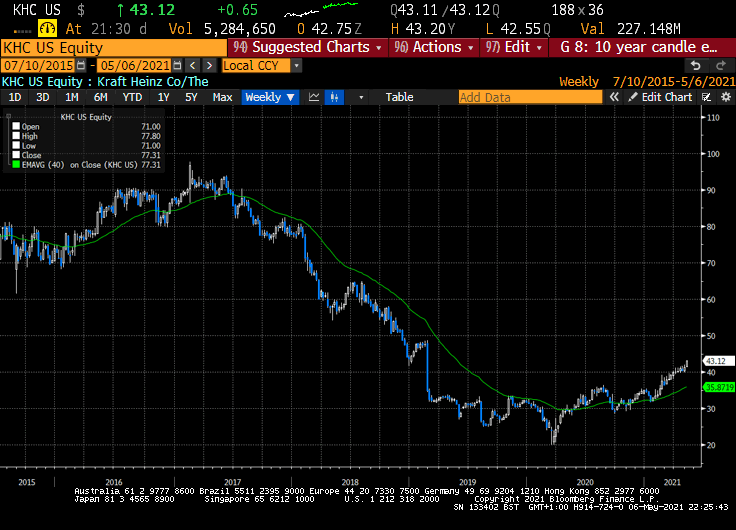Open chart settings gear icon

pyautogui.click(x=726, y=97)
